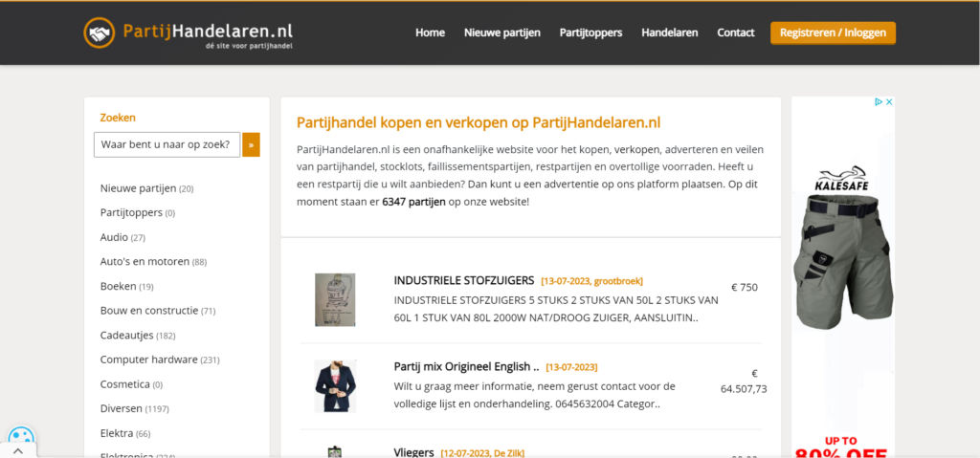Open the industrial vacuum cleaner thumbnail
The height and width of the screenshot is (458, 980).
335,299
